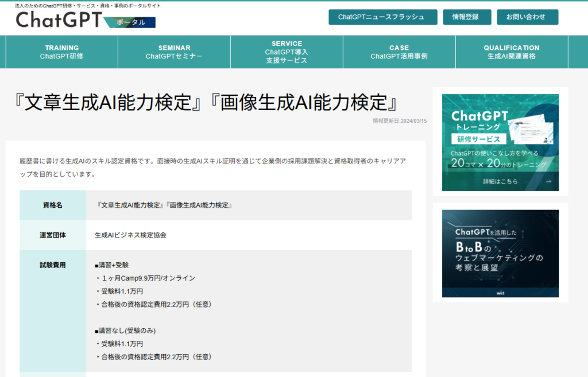This screenshot has height=377, width=588.
Task: Click the 生成AIビジネス検定協会 organization text
Action: [x=130, y=235]
